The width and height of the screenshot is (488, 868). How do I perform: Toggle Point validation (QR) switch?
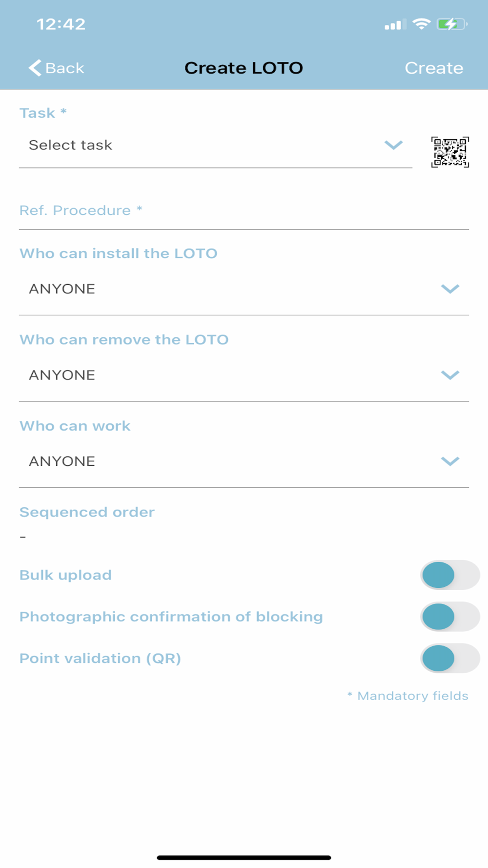coord(449,658)
